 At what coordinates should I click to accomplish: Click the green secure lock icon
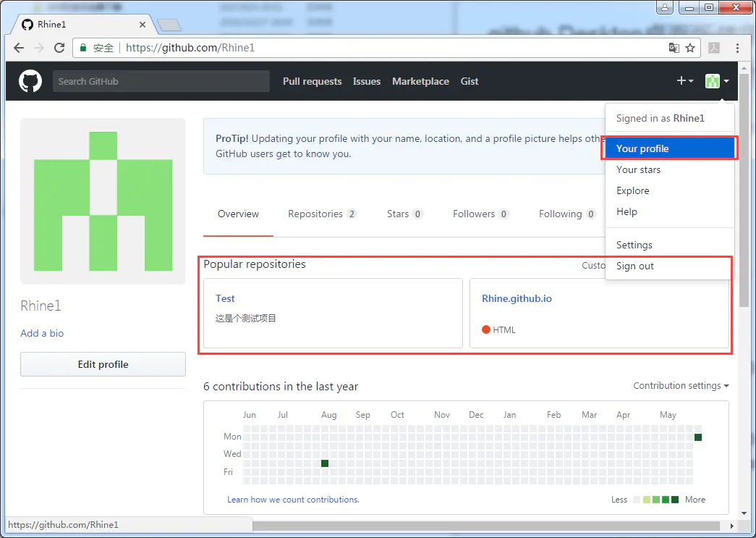(83, 48)
